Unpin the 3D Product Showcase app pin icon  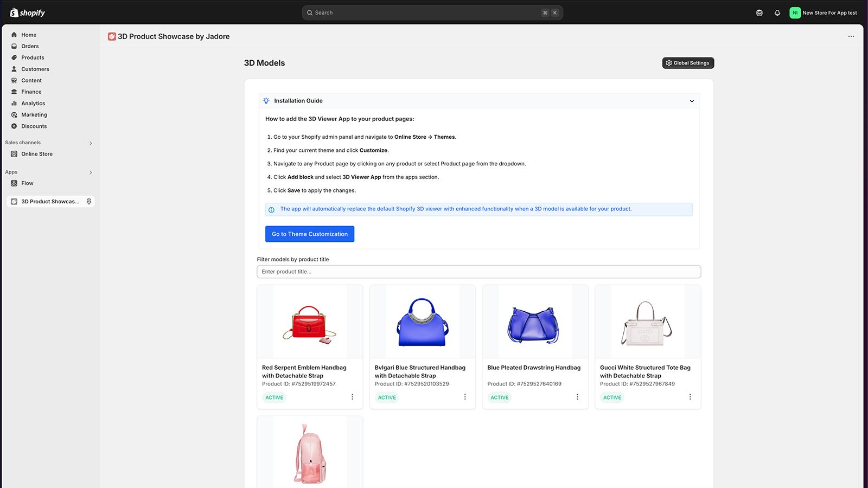click(x=89, y=201)
